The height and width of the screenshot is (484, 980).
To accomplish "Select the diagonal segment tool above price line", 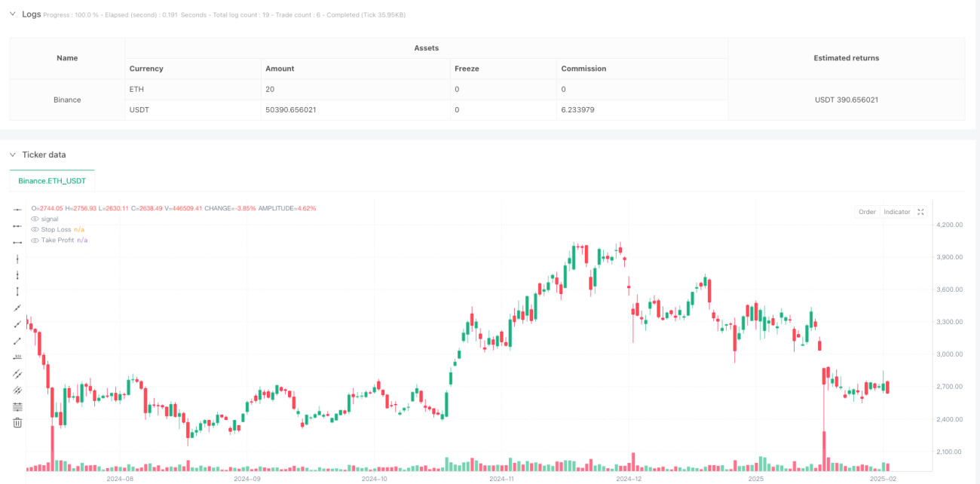I will click(17, 341).
